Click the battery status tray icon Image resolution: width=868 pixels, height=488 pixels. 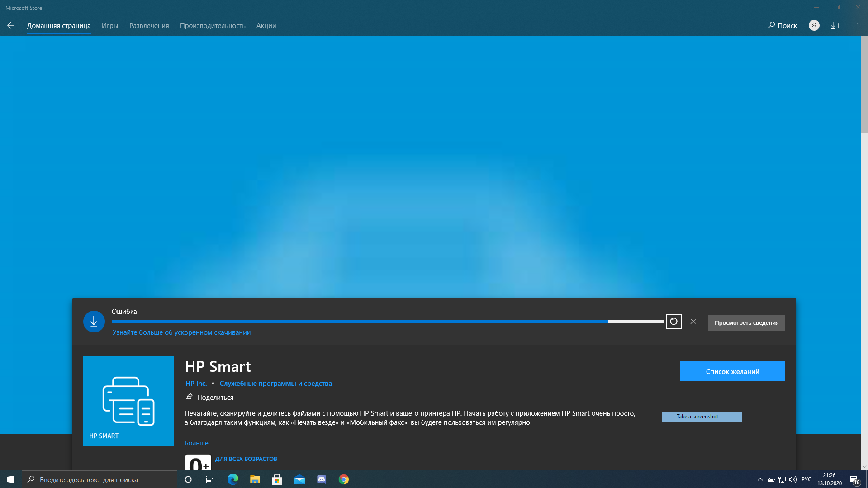pyautogui.click(x=771, y=479)
